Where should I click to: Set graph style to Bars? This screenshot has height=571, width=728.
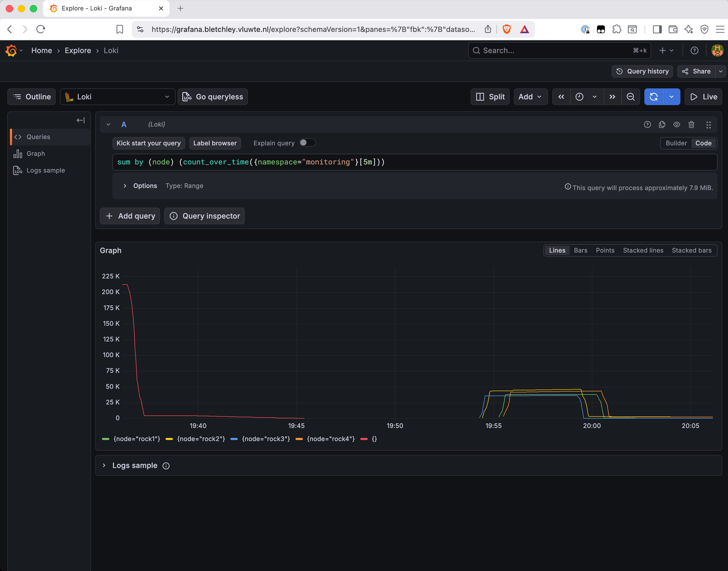(x=581, y=250)
